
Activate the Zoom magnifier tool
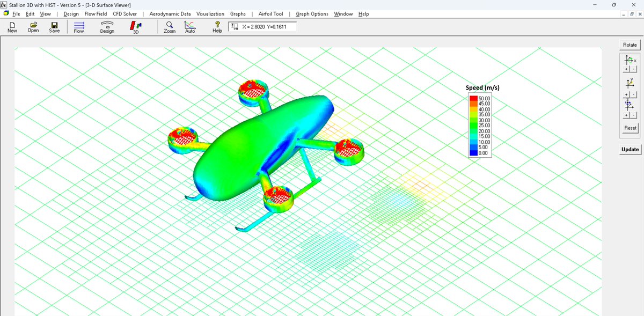click(x=170, y=27)
